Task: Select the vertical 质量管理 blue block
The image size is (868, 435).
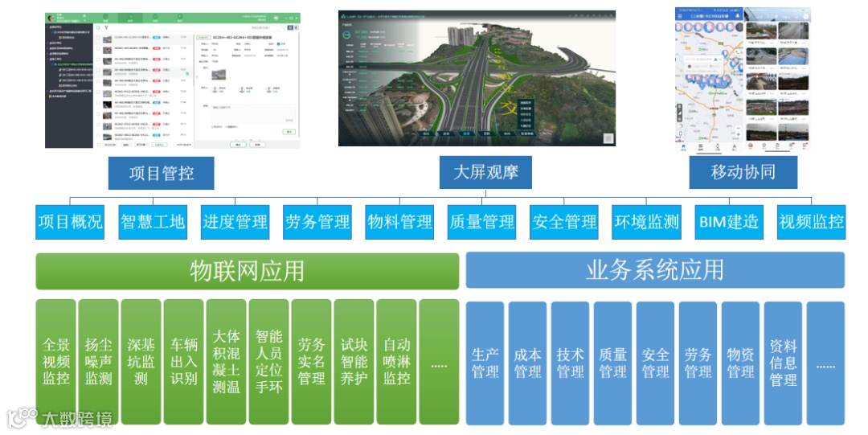Action: tap(612, 363)
